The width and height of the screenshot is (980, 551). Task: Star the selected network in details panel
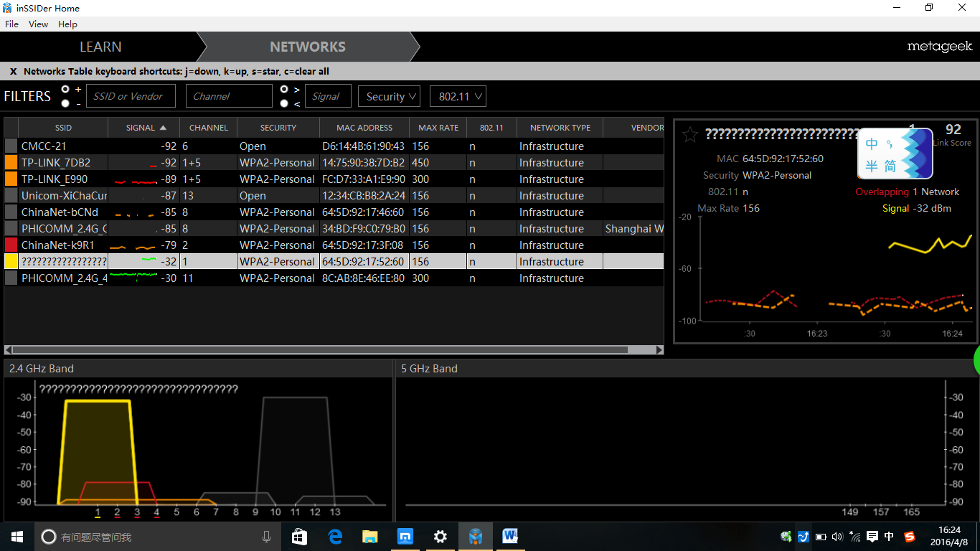click(x=690, y=135)
